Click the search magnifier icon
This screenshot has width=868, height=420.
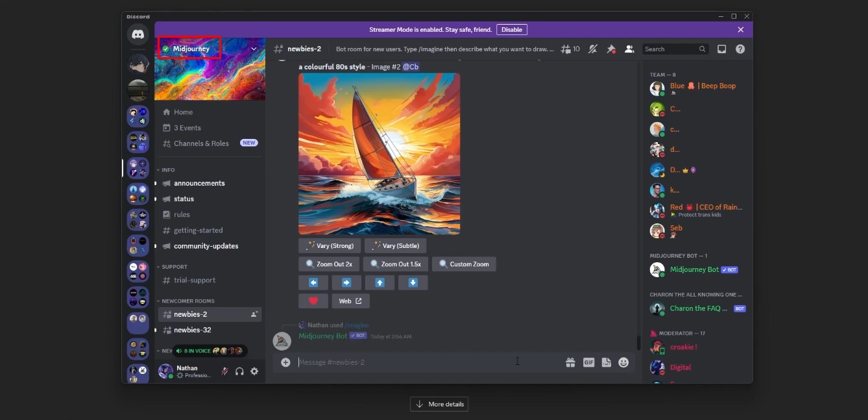(702, 49)
